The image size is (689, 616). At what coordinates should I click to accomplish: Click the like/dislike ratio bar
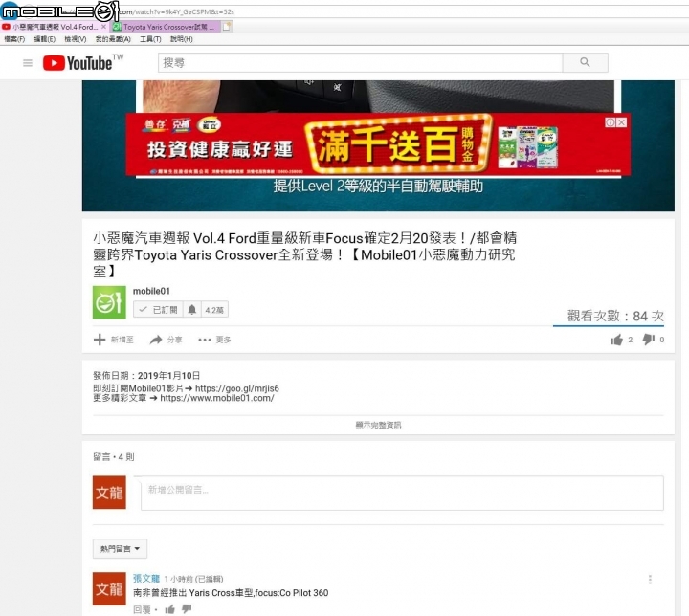pos(609,326)
